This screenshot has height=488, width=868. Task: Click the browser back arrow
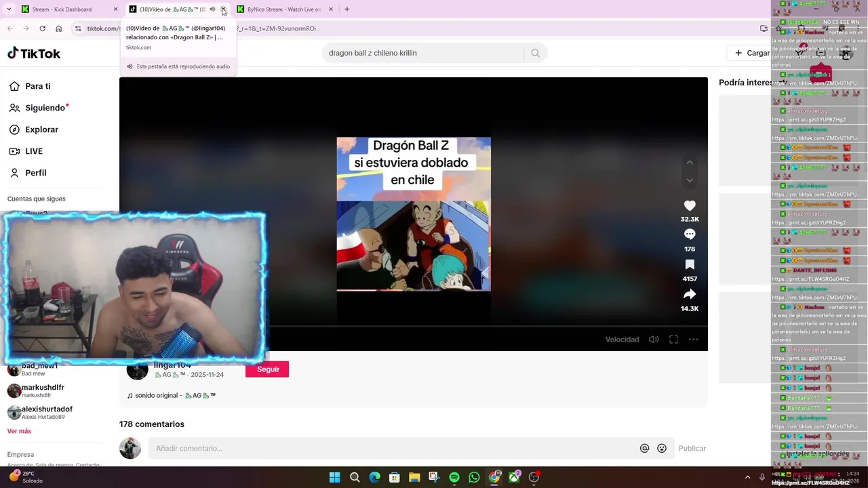[9, 28]
